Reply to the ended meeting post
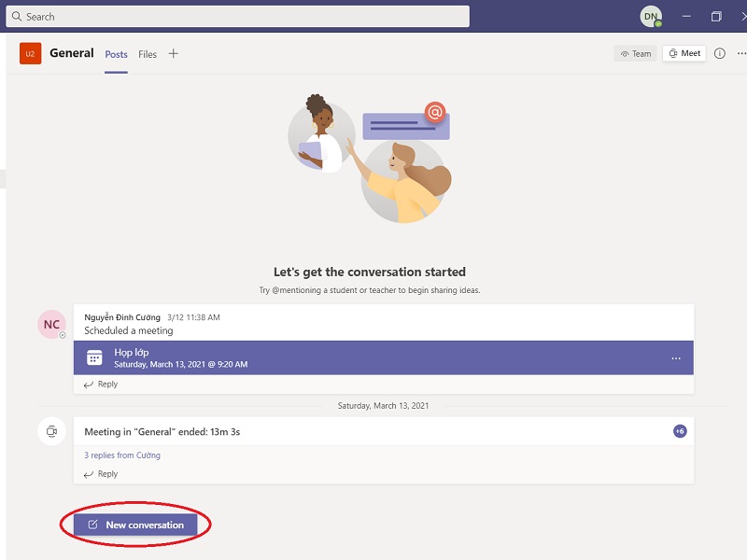 101,474
